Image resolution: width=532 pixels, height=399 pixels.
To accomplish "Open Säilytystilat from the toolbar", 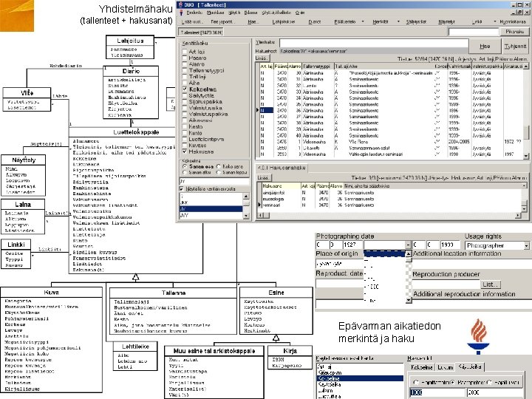I will pyautogui.click(x=416, y=21).
